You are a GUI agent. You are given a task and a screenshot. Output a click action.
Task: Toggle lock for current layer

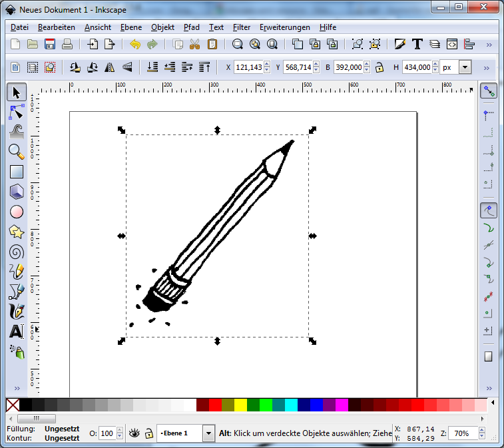[149, 433]
